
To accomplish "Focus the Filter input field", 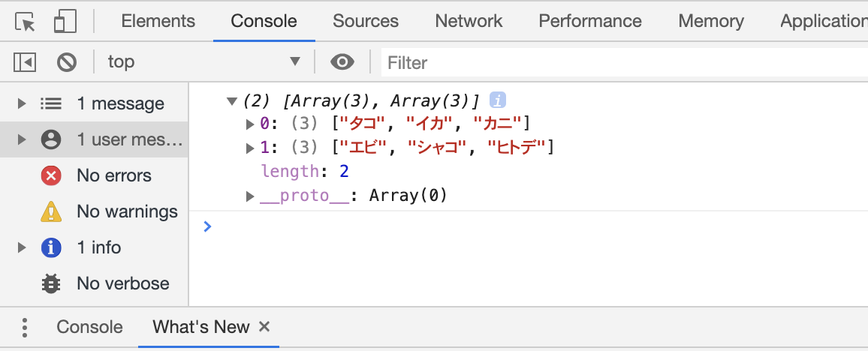I will click(x=625, y=62).
